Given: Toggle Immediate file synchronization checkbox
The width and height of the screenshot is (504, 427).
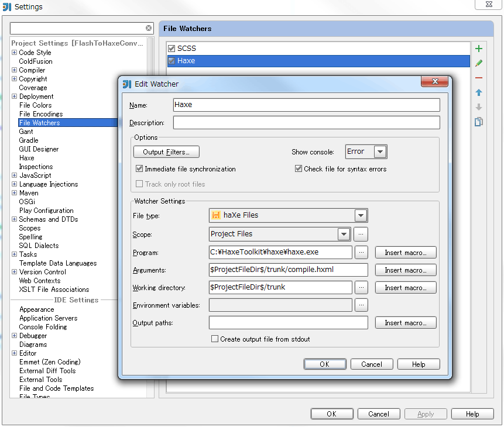Looking at the screenshot, I should click(139, 169).
